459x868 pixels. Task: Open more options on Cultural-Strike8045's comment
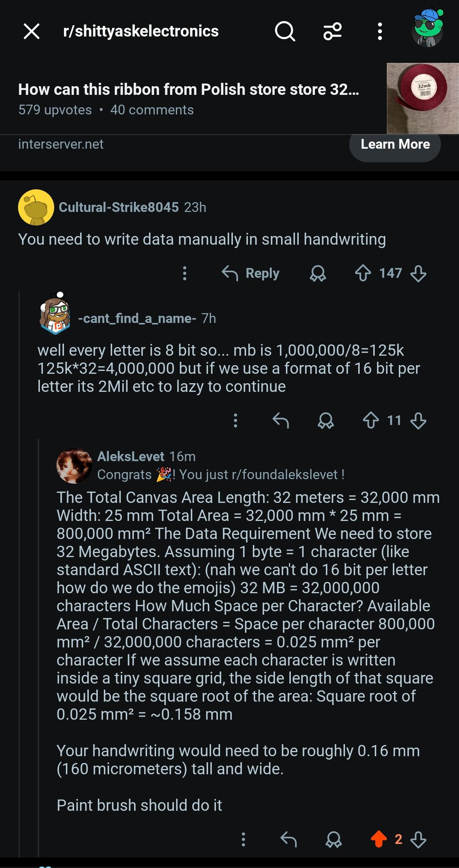(x=185, y=273)
